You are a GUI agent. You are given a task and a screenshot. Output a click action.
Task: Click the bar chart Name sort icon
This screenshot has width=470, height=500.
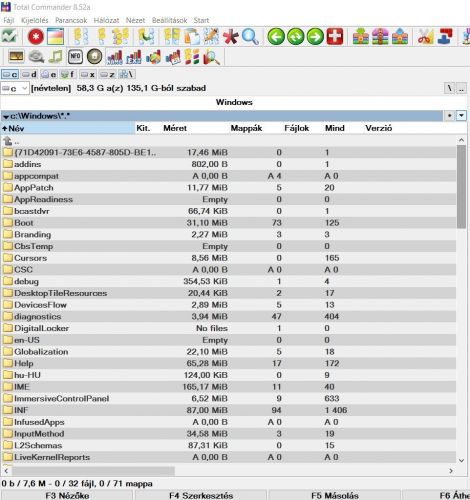[114, 57]
